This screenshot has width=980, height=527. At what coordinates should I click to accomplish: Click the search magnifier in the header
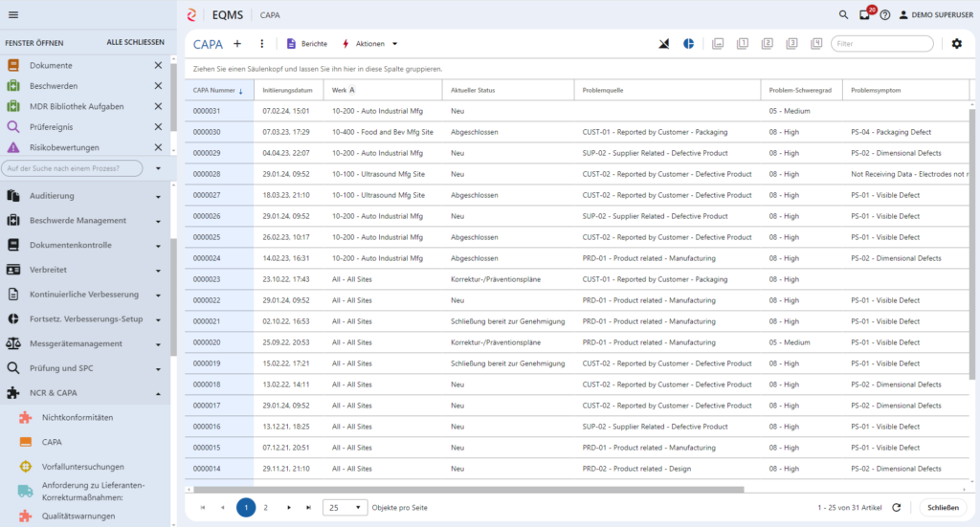[x=843, y=14]
